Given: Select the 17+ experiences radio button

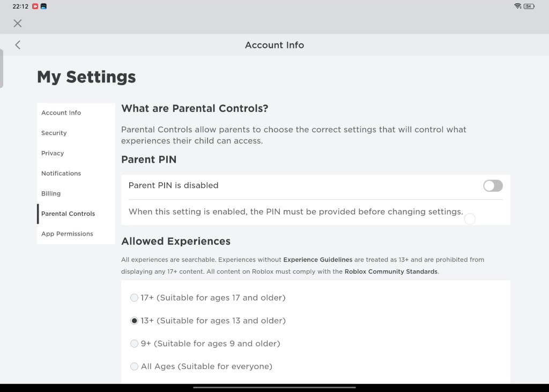Looking at the screenshot, I should tap(135, 298).
